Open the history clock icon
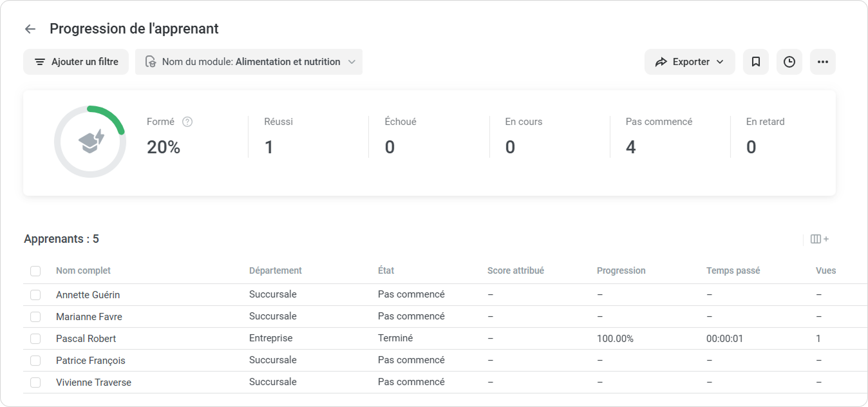Image resolution: width=868 pixels, height=407 pixels. tap(789, 62)
